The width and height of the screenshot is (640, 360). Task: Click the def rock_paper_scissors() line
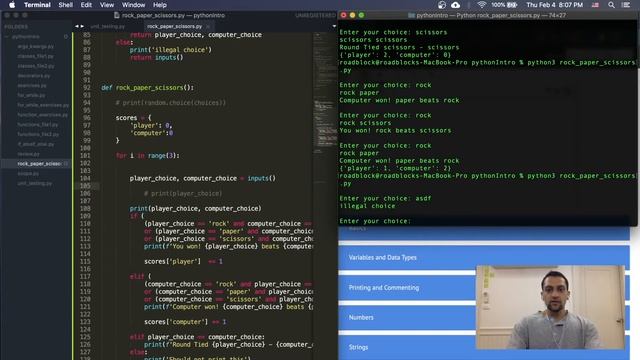coord(147,88)
